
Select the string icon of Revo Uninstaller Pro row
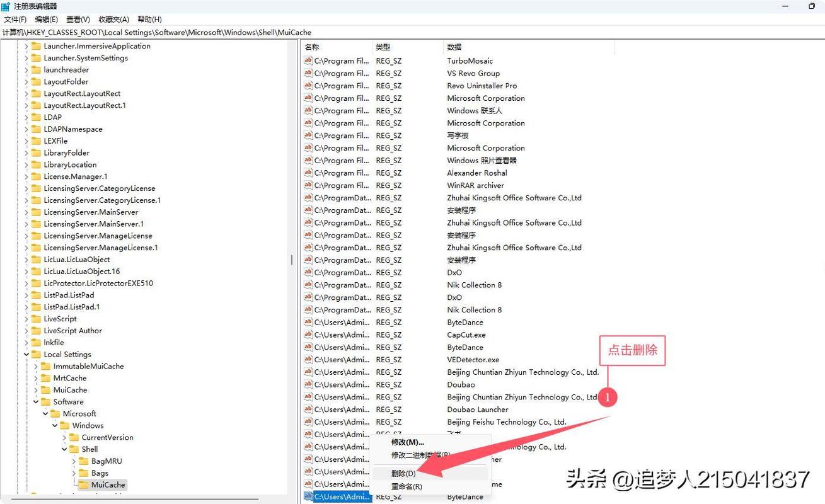(x=308, y=86)
